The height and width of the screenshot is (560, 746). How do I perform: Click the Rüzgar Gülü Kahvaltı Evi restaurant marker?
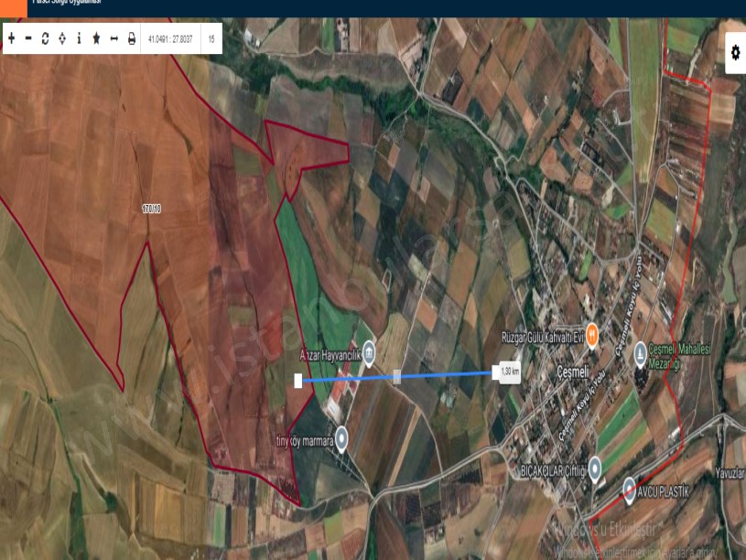point(592,336)
